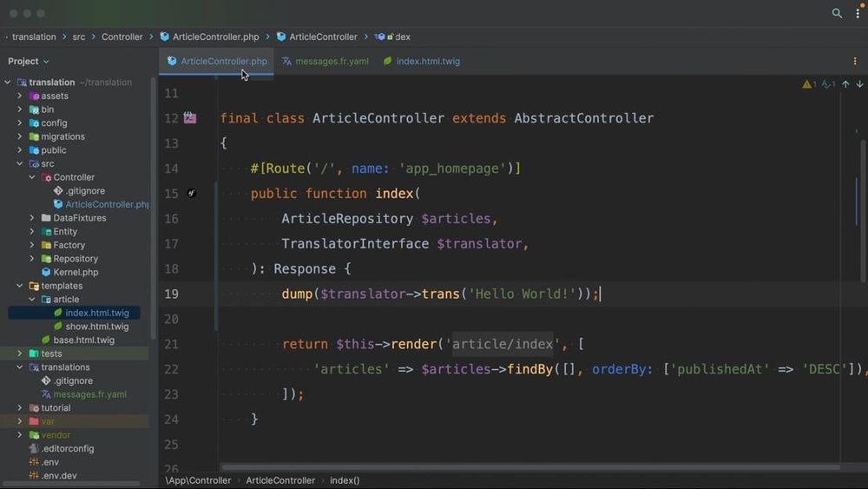Open the main kebab menu at top right
This screenshot has width=868, height=489.
click(x=858, y=13)
